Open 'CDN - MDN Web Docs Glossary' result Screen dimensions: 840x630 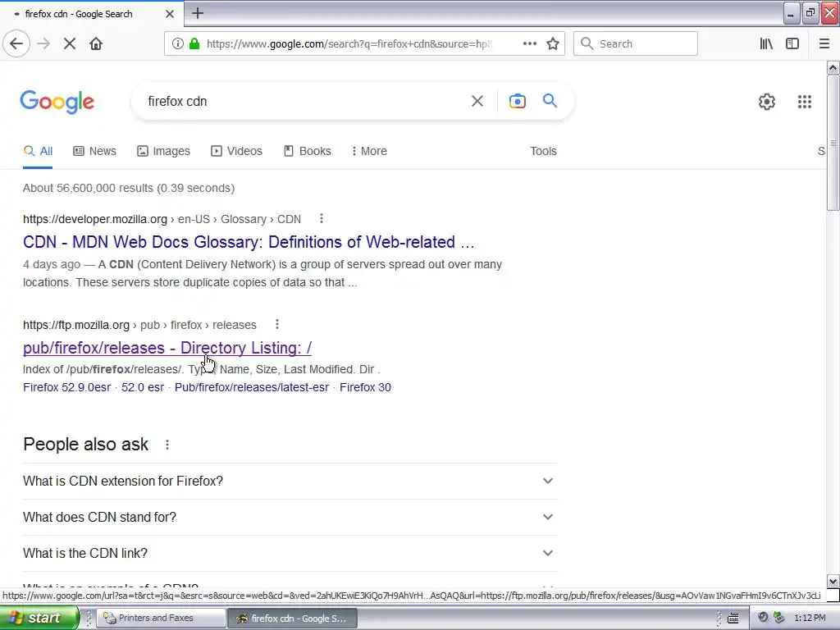tap(249, 242)
